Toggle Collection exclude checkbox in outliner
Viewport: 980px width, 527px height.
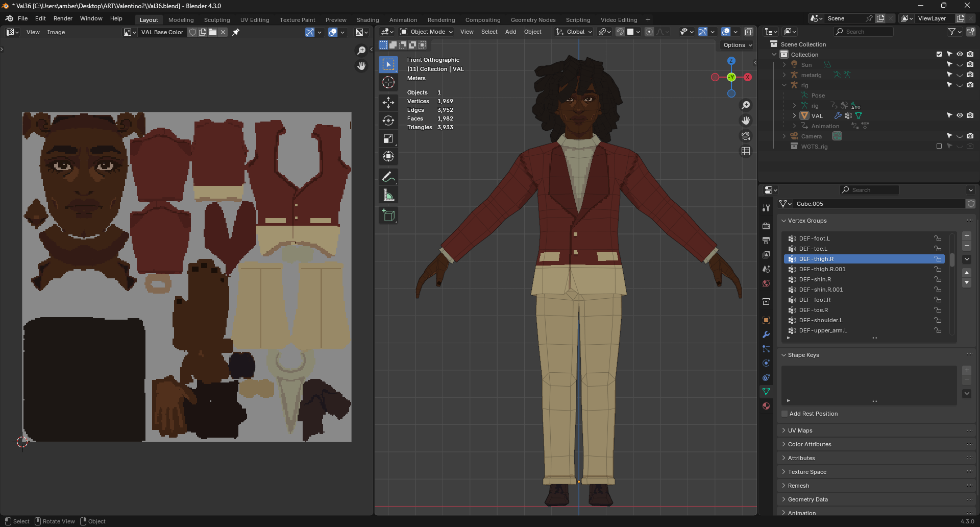click(x=939, y=54)
